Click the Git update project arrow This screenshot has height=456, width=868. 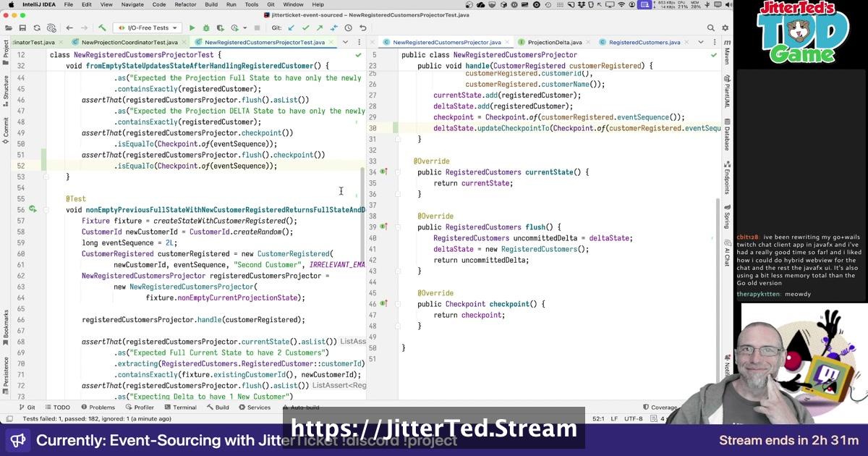point(291,28)
